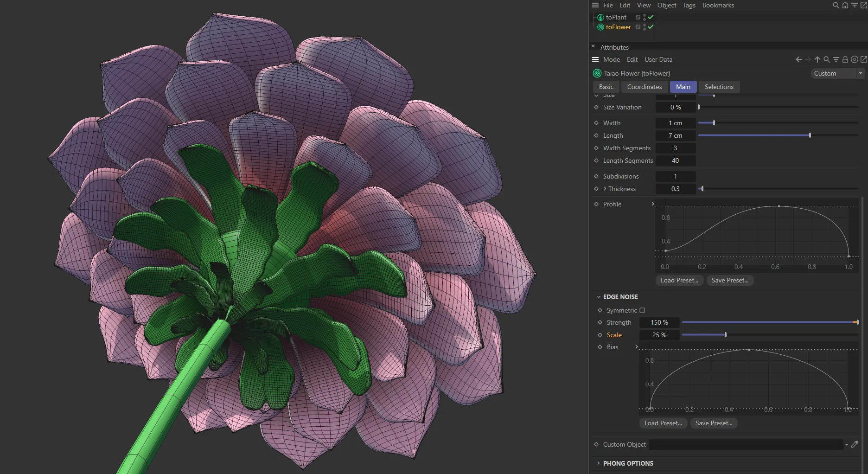The height and width of the screenshot is (474, 868).
Task: Lock the Attributes panel
Action: 845,59
